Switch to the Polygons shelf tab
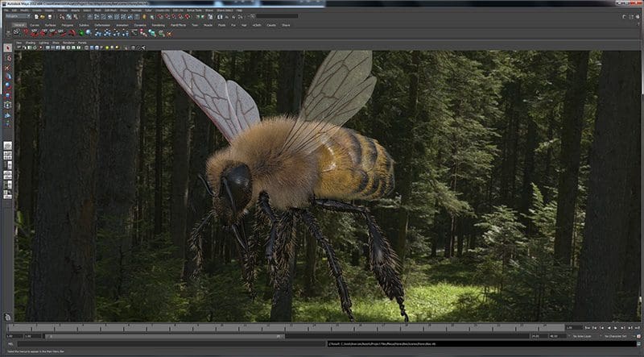The height and width of the screenshot is (357, 644). (x=68, y=25)
